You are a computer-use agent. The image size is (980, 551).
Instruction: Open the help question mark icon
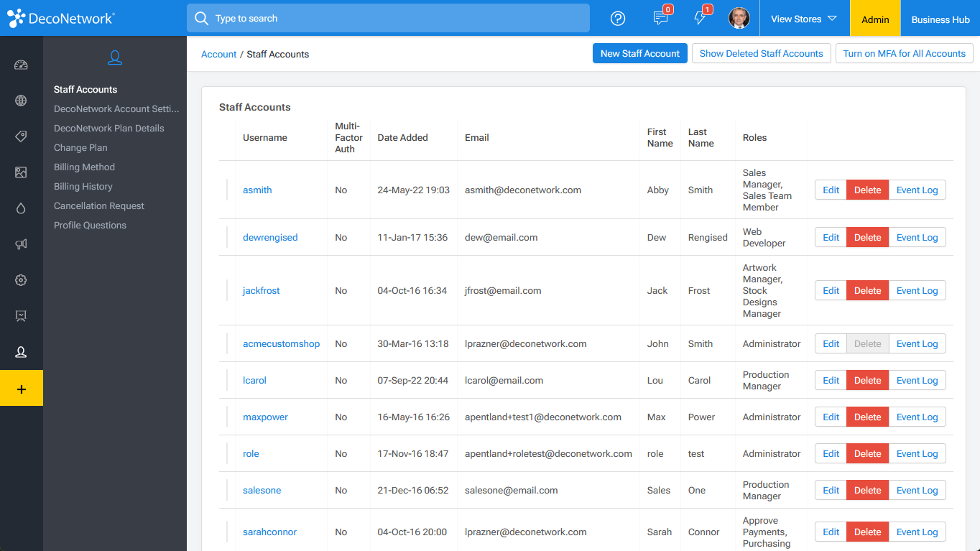(617, 18)
